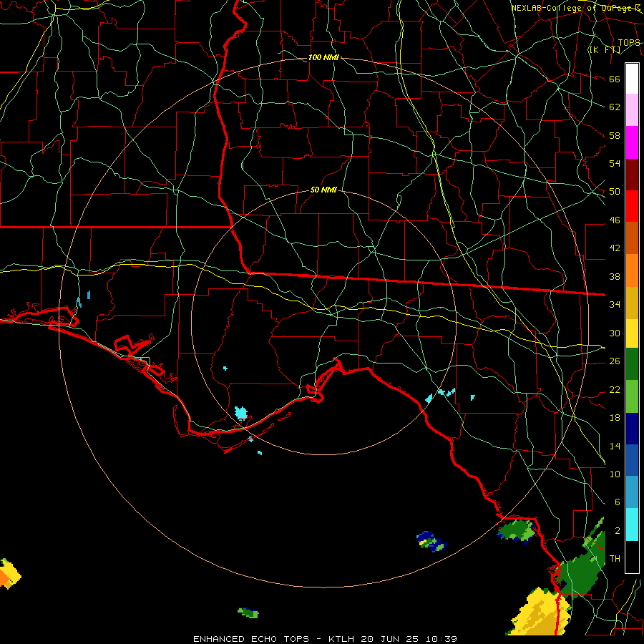Select the magenta swatch in the legend
This screenshot has height=644, width=644.
pos(632,142)
